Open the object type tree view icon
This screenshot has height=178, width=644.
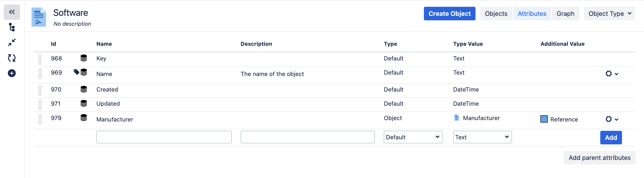tap(11, 27)
